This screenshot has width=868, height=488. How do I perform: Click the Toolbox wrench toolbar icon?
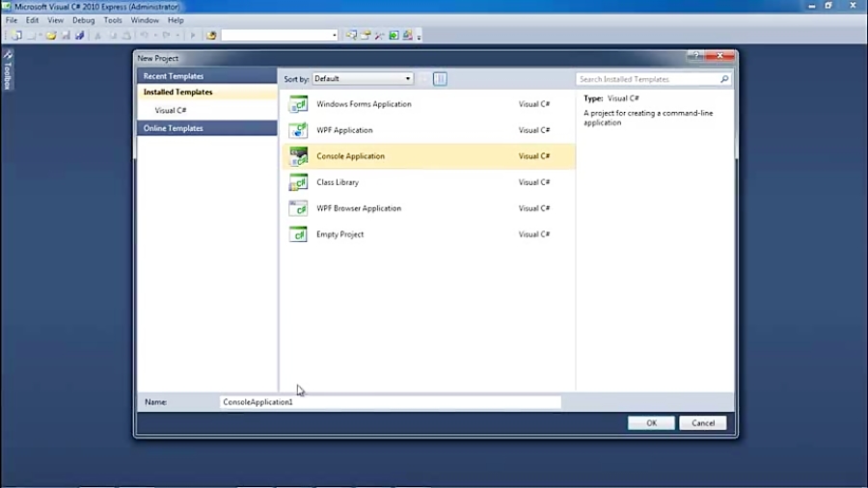(379, 36)
